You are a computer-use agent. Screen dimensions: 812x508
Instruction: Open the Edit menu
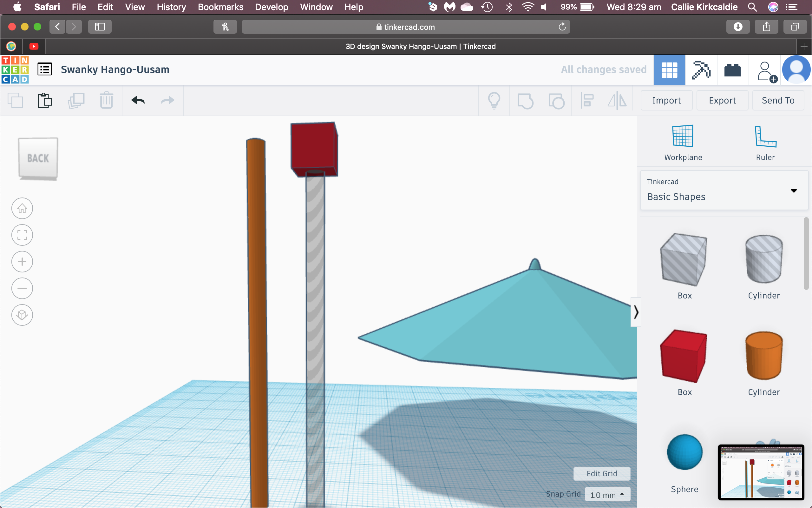(x=105, y=7)
